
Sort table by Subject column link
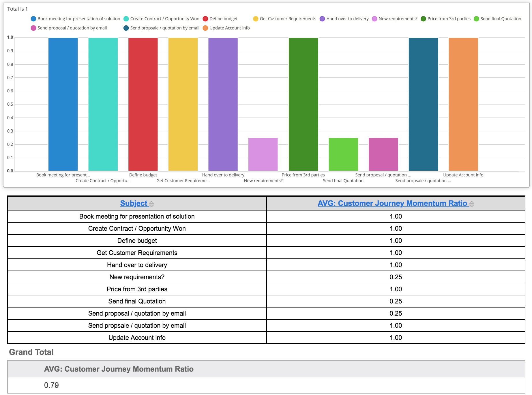[134, 203]
